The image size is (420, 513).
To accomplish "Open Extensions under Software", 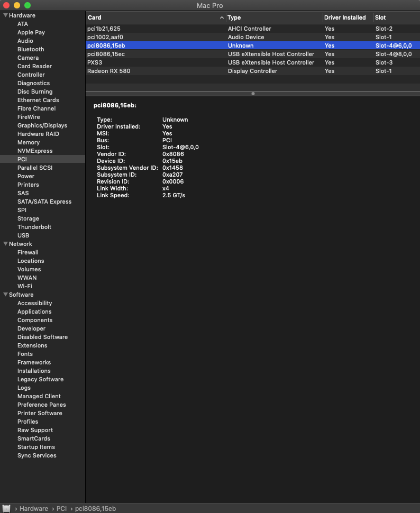I will click(32, 345).
